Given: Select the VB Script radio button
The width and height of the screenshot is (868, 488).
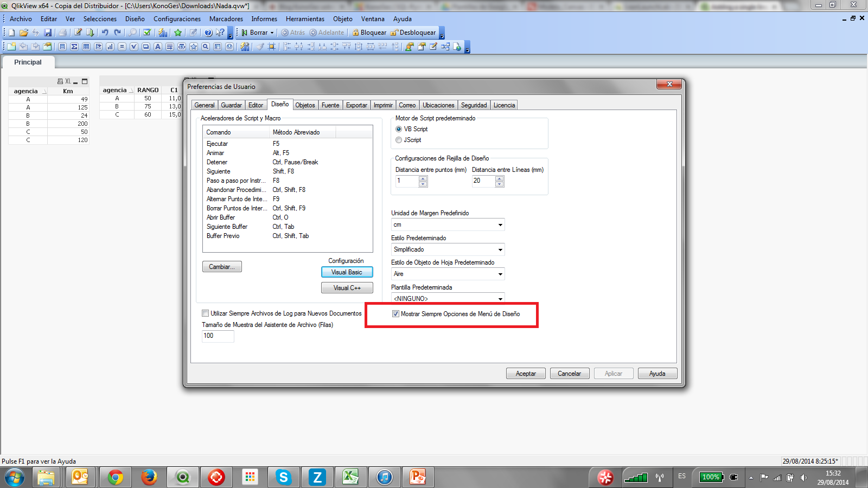Looking at the screenshot, I should (399, 129).
